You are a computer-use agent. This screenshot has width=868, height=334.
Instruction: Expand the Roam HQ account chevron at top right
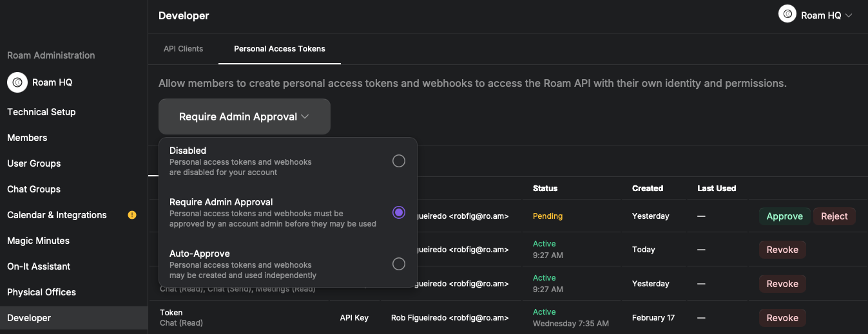click(849, 15)
